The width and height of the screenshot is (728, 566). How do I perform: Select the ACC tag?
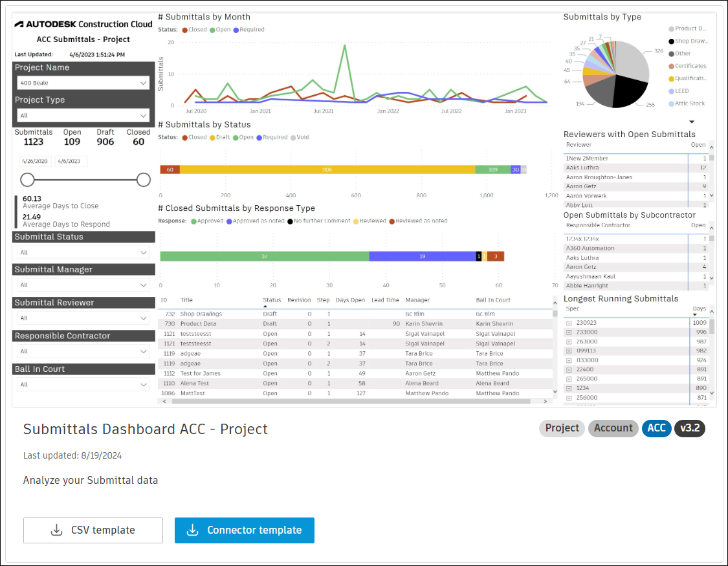[657, 428]
